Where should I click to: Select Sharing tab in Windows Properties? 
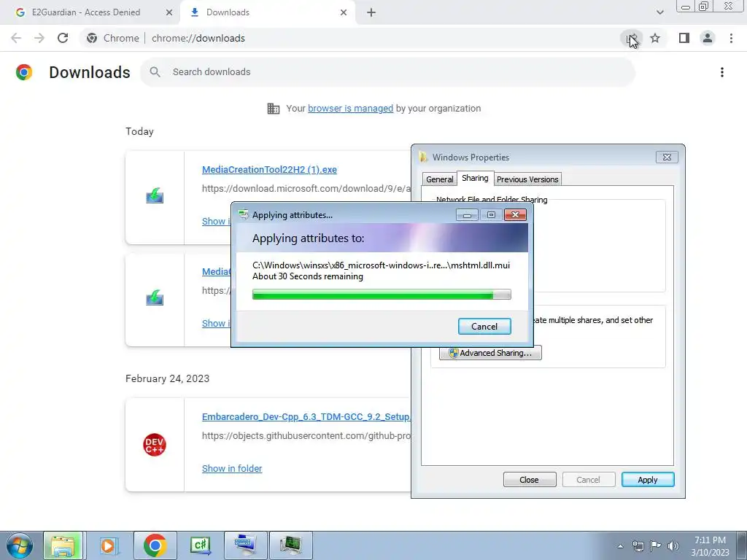pos(475,178)
